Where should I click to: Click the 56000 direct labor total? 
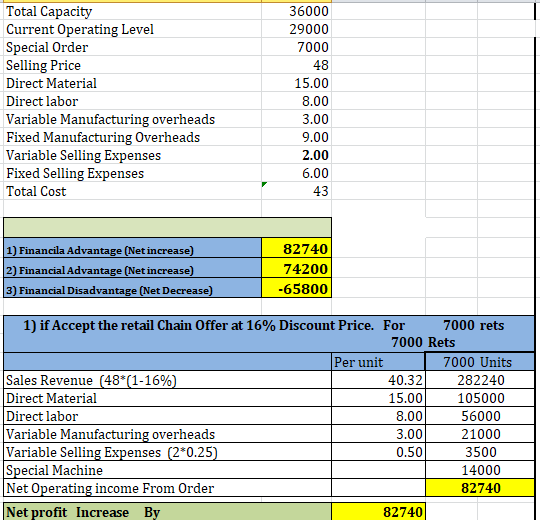tap(480, 416)
